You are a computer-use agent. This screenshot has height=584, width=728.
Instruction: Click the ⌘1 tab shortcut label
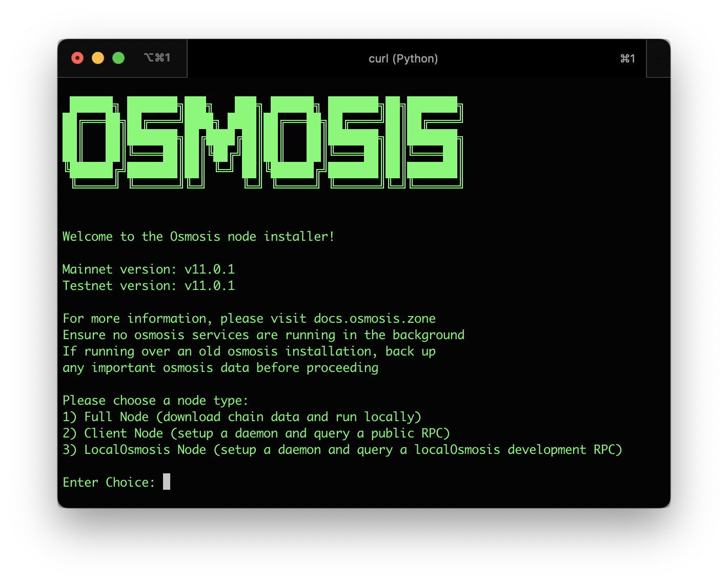click(628, 59)
